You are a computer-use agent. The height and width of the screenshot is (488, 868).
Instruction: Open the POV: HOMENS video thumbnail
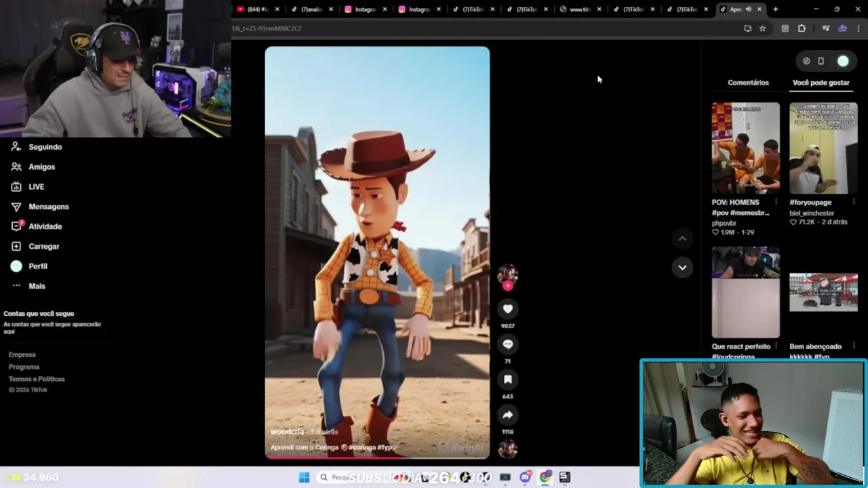(x=745, y=148)
